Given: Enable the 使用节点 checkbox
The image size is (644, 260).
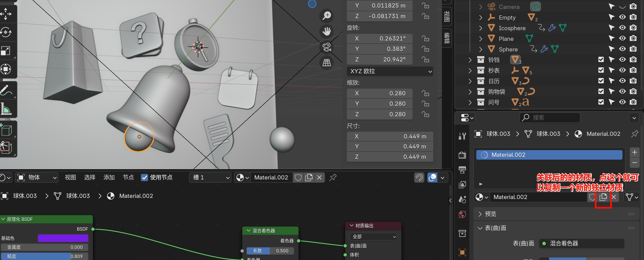Looking at the screenshot, I should [x=145, y=178].
